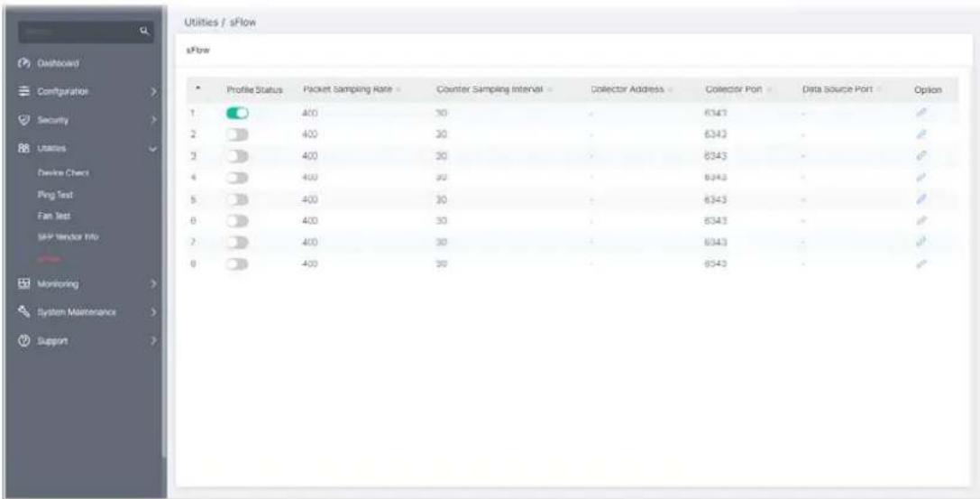Screen dimensions: 980x499
Task: Click Packet Sampling Rate 400 in row 5
Action: (x=310, y=199)
